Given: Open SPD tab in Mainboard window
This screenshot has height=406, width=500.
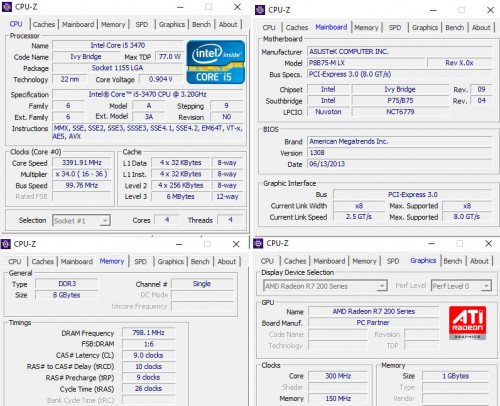Looking at the screenshot, I should 395,27.
